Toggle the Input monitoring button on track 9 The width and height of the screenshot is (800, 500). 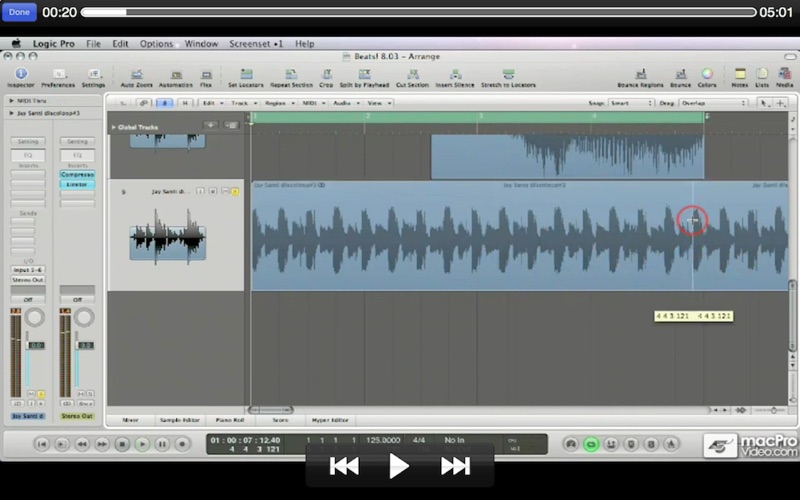(x=201, y=191)
